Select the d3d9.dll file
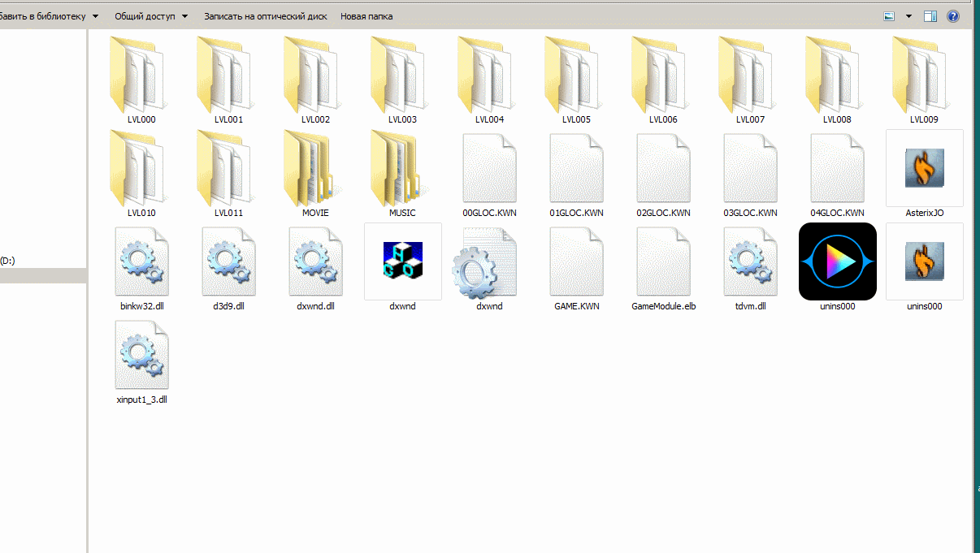This screenshot has height=553, width=980. [228, 267]
